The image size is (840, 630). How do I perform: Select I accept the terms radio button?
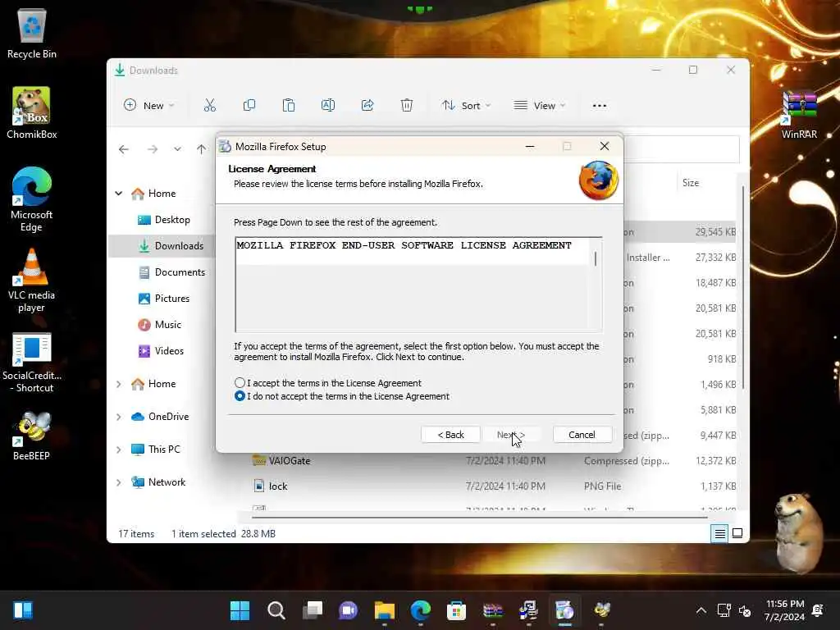point(240,383)
